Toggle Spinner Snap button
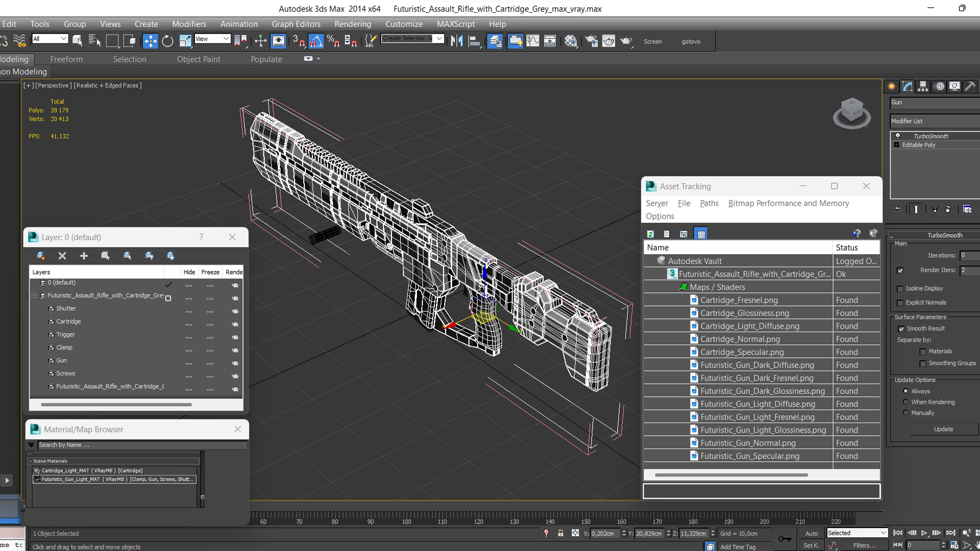Image resolution: width=980 pixels, height=551 pixels. [351, 41]
